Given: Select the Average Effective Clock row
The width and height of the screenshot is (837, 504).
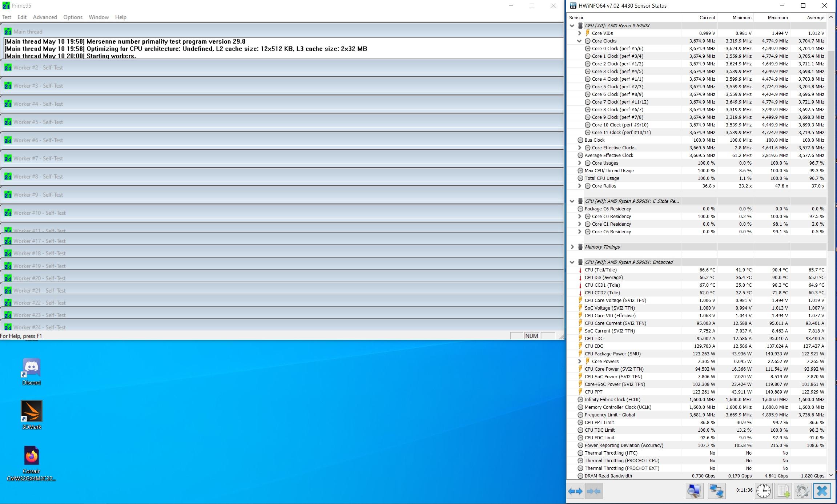Looking at the screenshot, I should [x=696, y=156].
